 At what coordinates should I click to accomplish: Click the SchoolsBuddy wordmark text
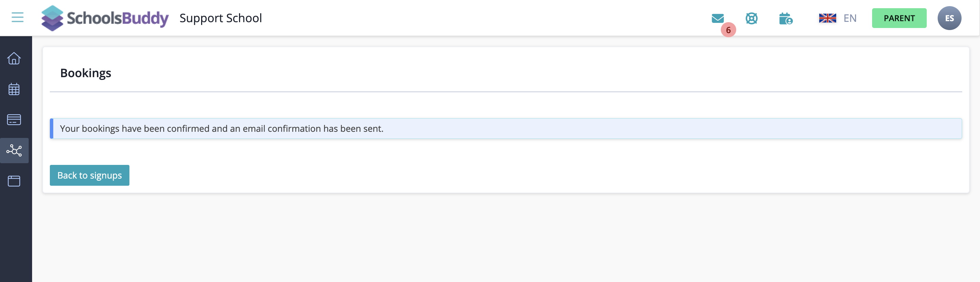117,18
